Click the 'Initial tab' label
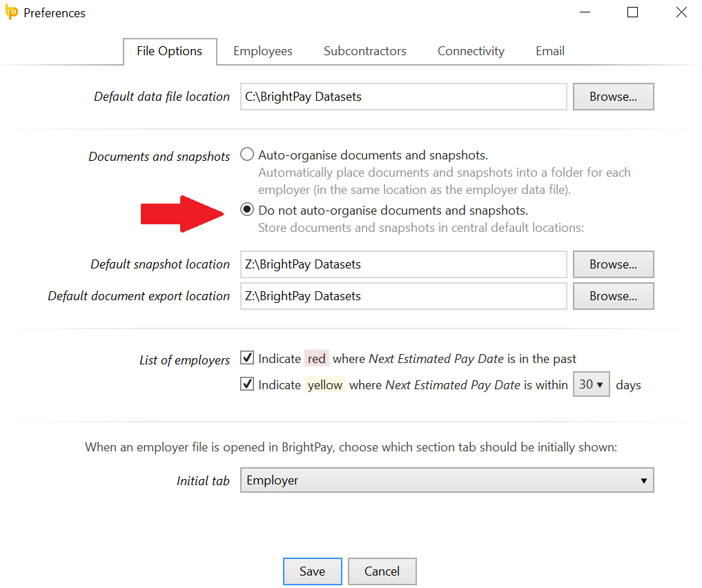This screenshot has width=702, height=588. (x=203, y=481)
